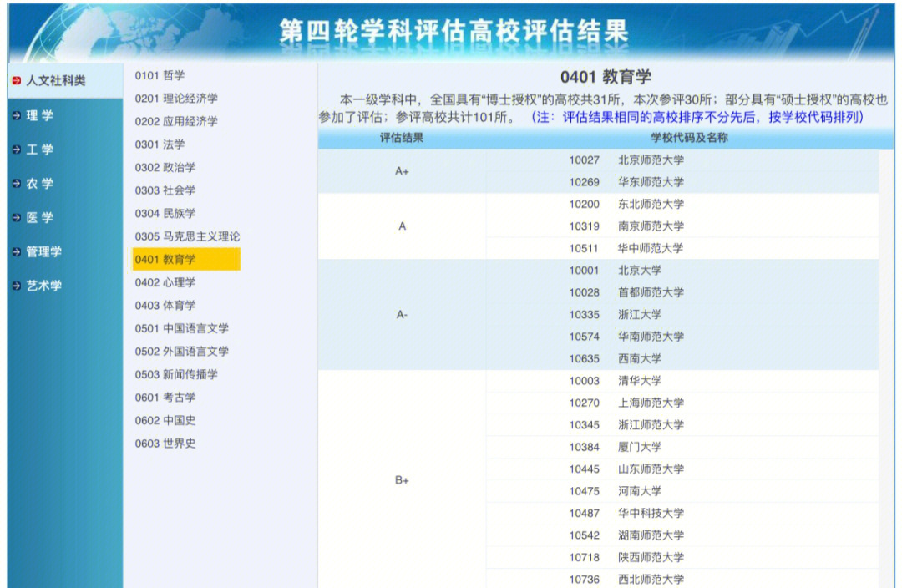Open discipline 0602 中国史
Image resolution: width=902 pixels, height=588 pixels.
pos(165,421)
